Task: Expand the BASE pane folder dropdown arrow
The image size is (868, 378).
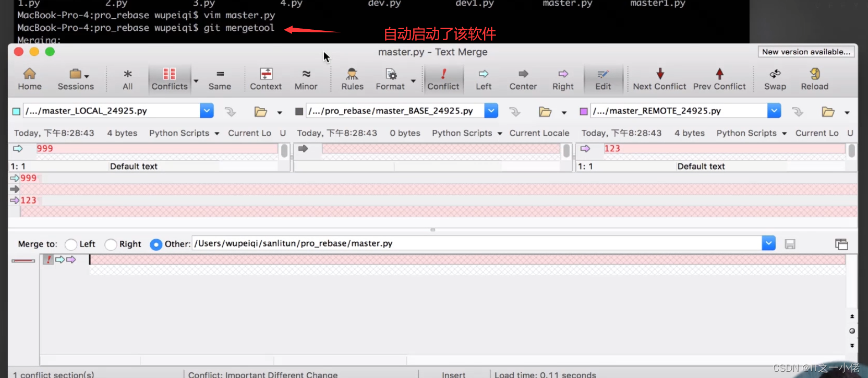Action: point(564,112)
